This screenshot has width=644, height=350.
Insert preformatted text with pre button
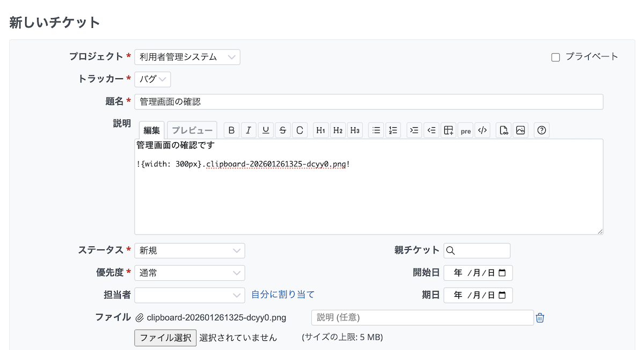465,130
